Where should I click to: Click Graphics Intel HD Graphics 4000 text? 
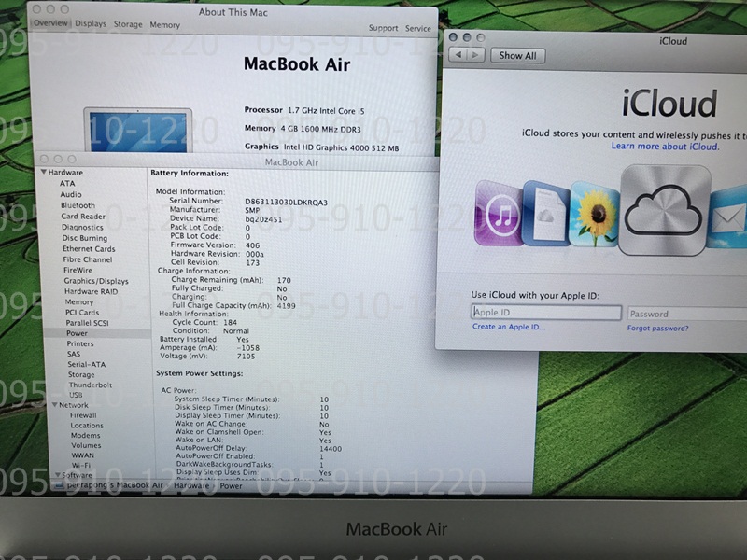[321, 147]
